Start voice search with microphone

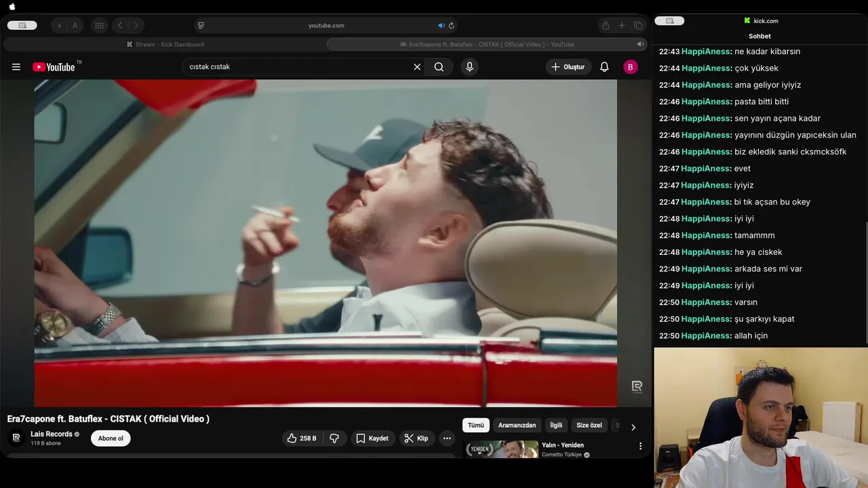(469, 67)
